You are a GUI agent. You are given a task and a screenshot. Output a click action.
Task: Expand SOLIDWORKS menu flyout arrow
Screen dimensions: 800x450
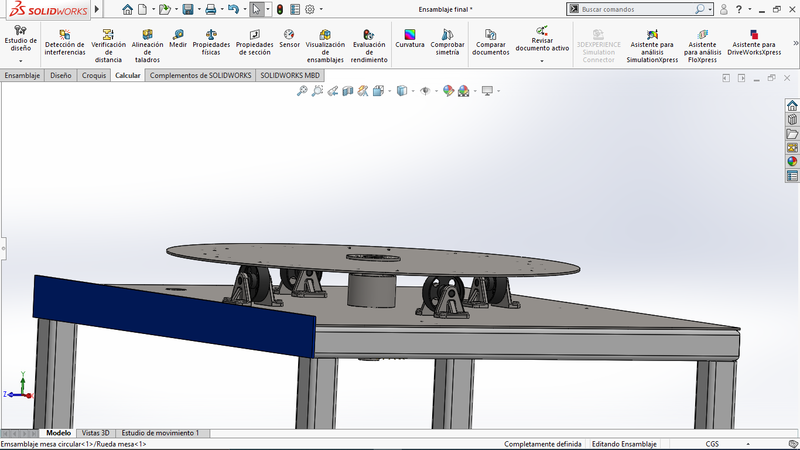click(x=96, y=9)
